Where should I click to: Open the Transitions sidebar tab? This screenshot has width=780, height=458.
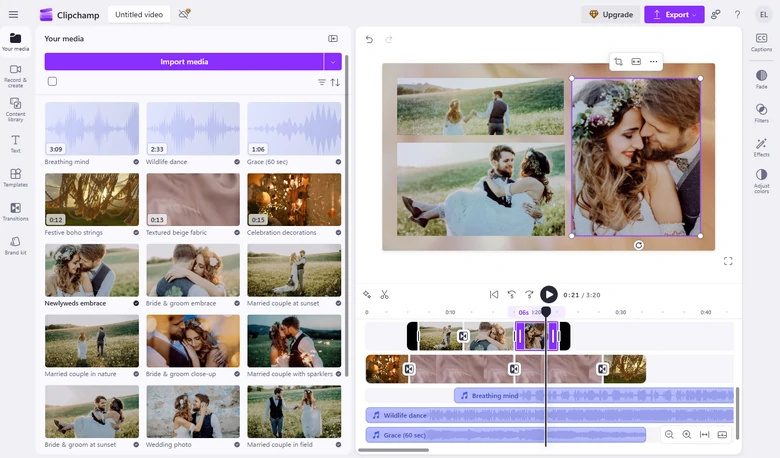pos(15,211)
